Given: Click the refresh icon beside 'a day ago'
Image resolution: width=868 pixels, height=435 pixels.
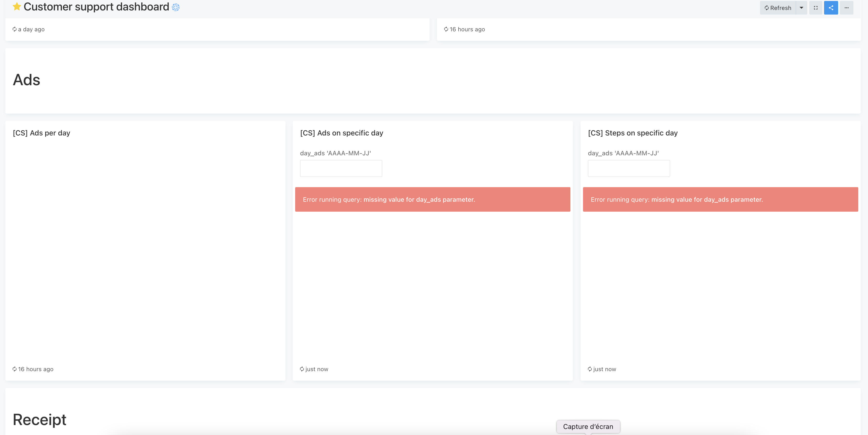Looking at the screenshot, I should point(15,29).
